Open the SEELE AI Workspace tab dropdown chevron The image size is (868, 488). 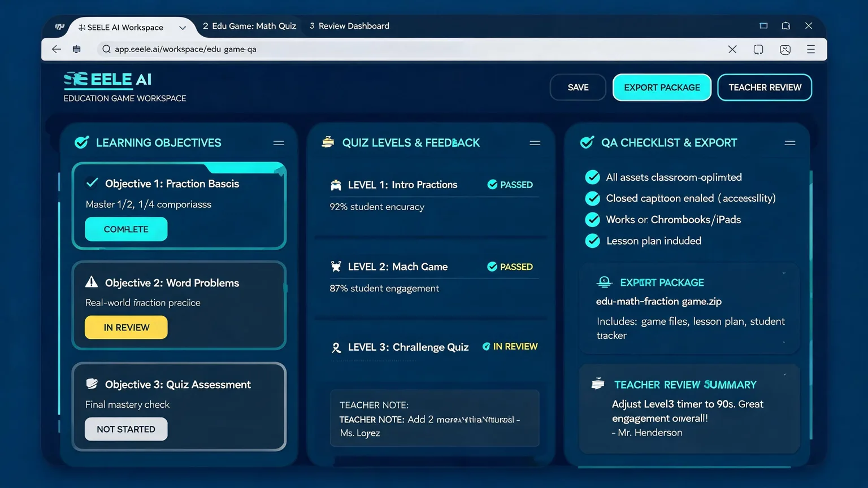pos(183,28)
